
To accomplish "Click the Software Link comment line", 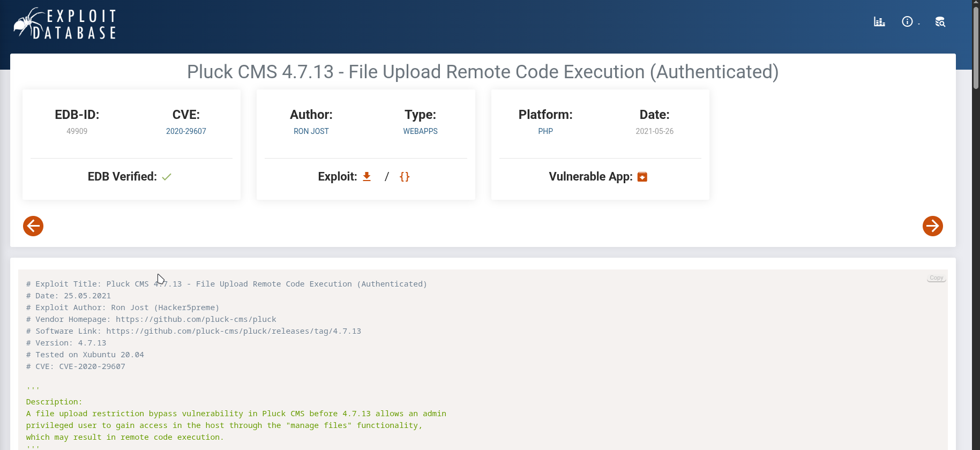I will [193, 331].
